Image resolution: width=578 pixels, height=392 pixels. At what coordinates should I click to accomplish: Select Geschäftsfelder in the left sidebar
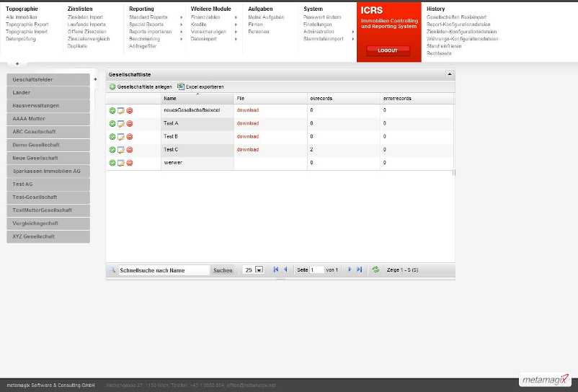click(x=48, y=79)
